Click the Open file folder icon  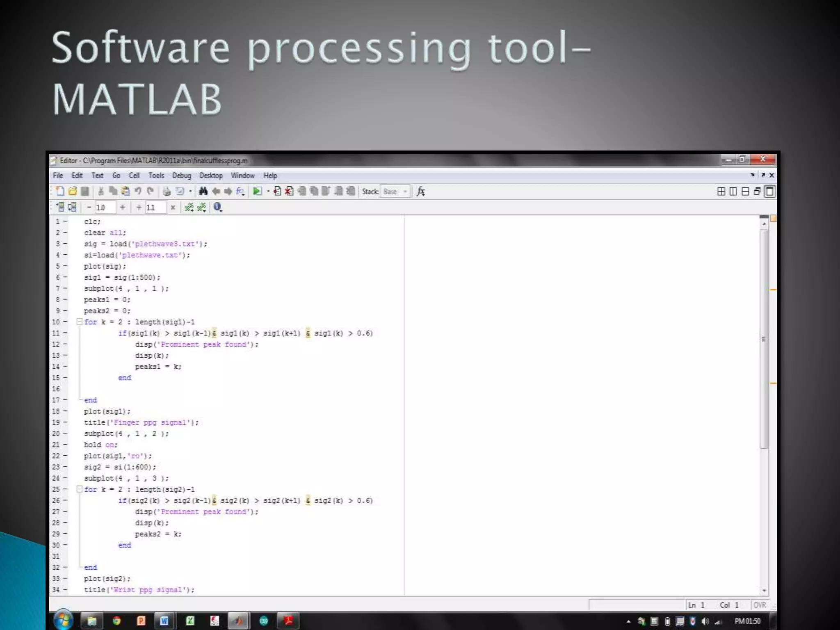(73, 191)
